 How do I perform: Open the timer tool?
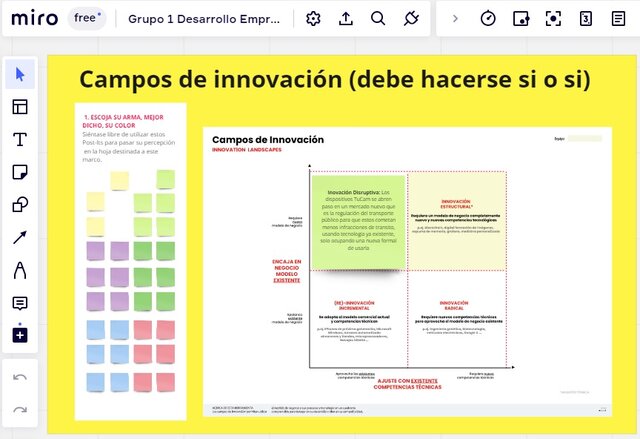(x=488, y=18)
